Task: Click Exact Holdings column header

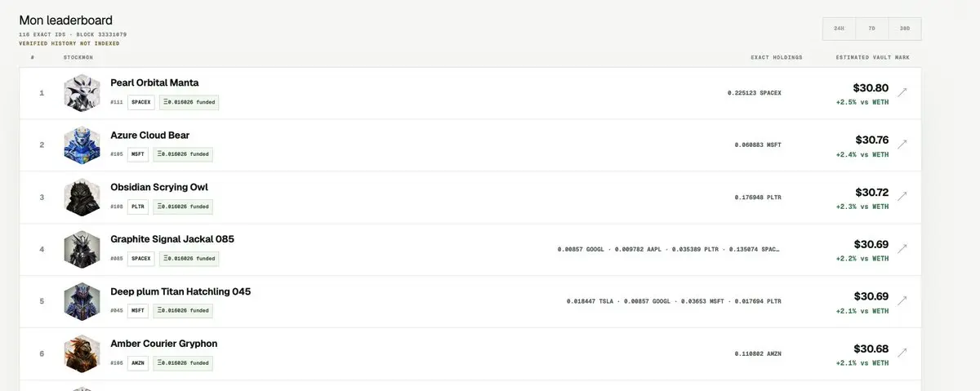Action: coord(777,58)
